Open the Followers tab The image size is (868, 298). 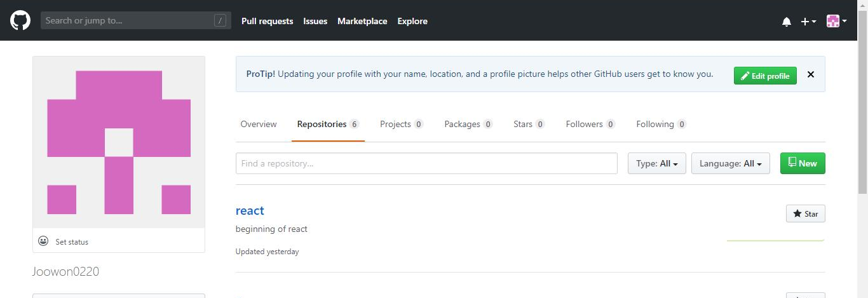pos(590,124)
